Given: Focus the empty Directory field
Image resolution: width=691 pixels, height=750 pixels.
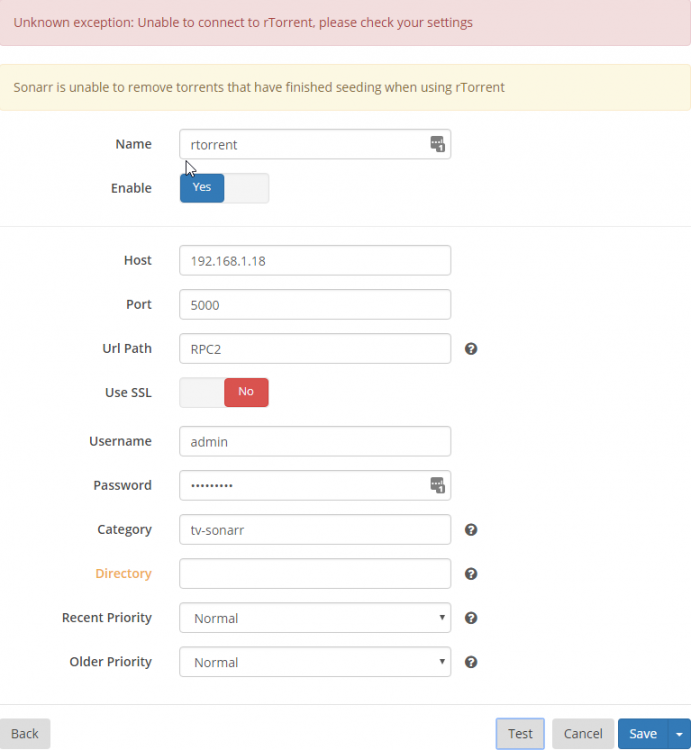Looking at the screenshot, I should 315,574.
